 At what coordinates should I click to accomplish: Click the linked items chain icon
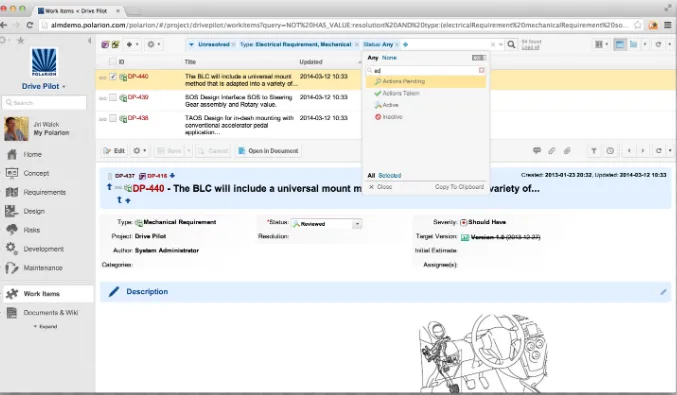point(552,151)
